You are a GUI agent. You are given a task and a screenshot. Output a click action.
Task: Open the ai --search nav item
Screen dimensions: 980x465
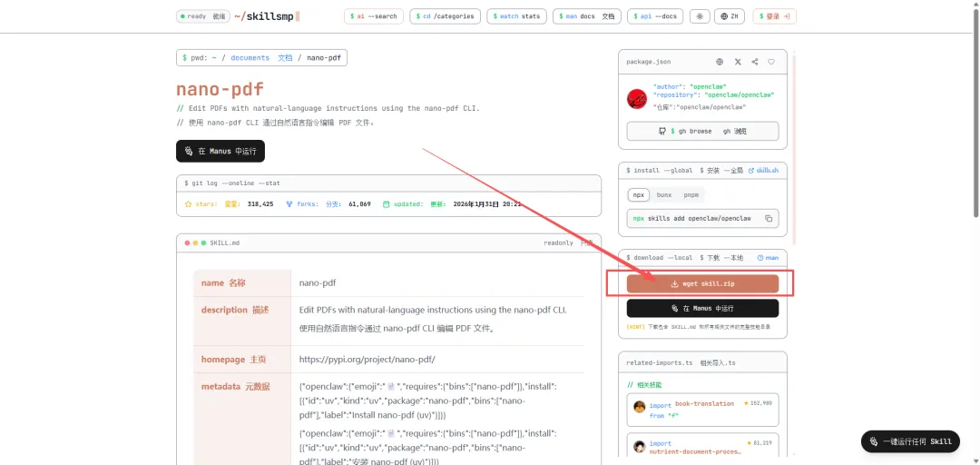pos(374,16)
